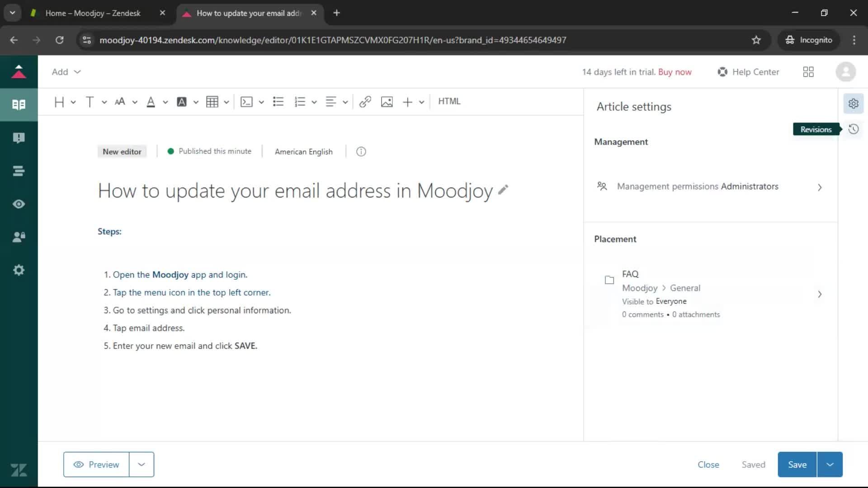Open Customize design eye sidebar icon
Image resolution: width=868 pixels, height=488 pixels.
[x=19, y=204]
